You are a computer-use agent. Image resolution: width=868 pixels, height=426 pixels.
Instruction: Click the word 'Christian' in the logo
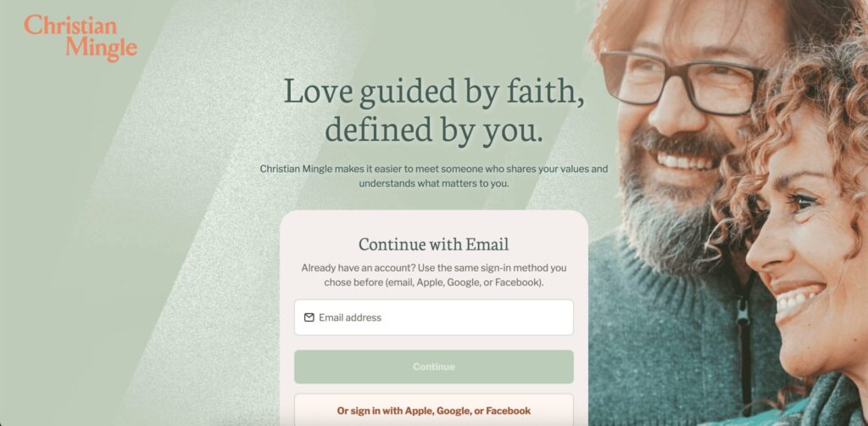pyautogui.click(x=71, y=25)
